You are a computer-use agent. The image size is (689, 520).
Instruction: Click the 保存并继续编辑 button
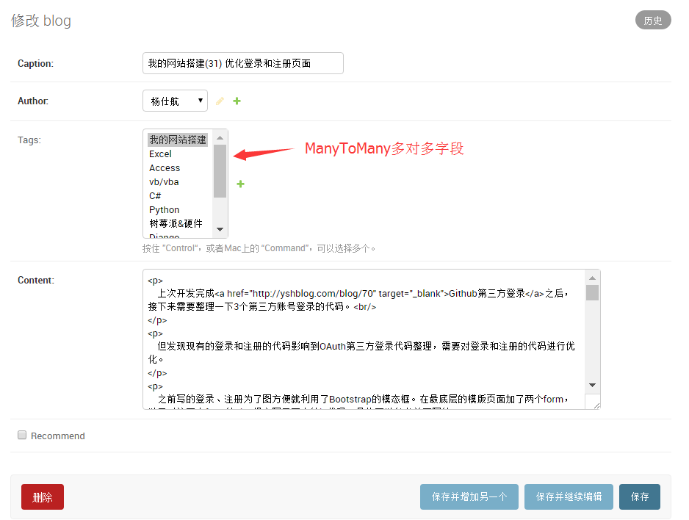[x=568, y=497]
